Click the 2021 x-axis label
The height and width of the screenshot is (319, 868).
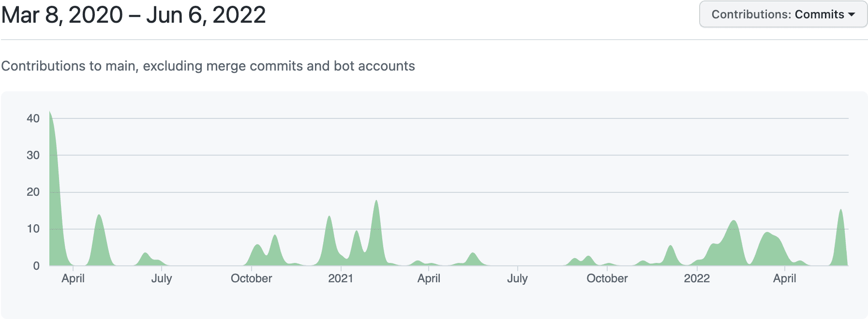pos(341,278)
